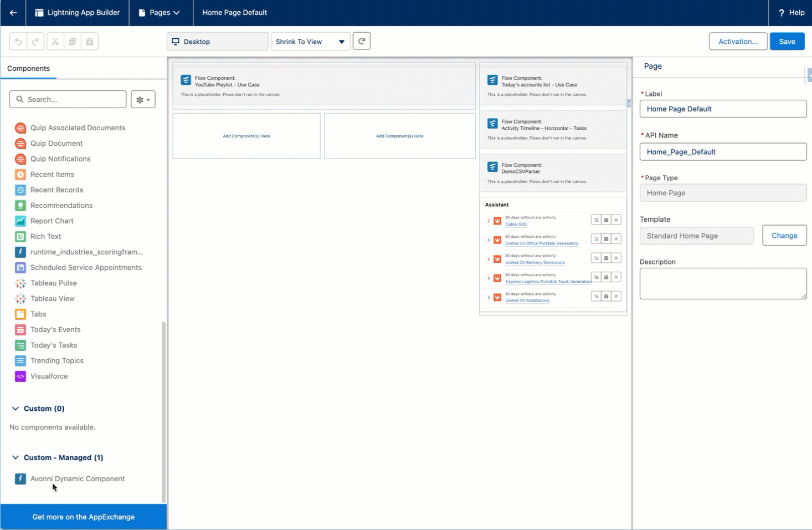Expand the Express Logistics Portable Truck Generators chevron

[x=489, y=278]
